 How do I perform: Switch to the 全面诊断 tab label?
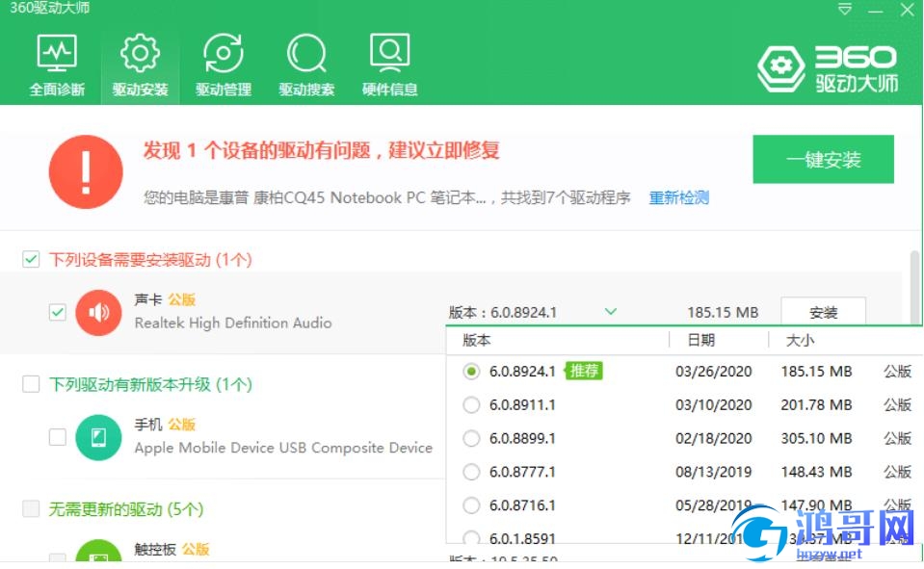(x=57, y=90)
